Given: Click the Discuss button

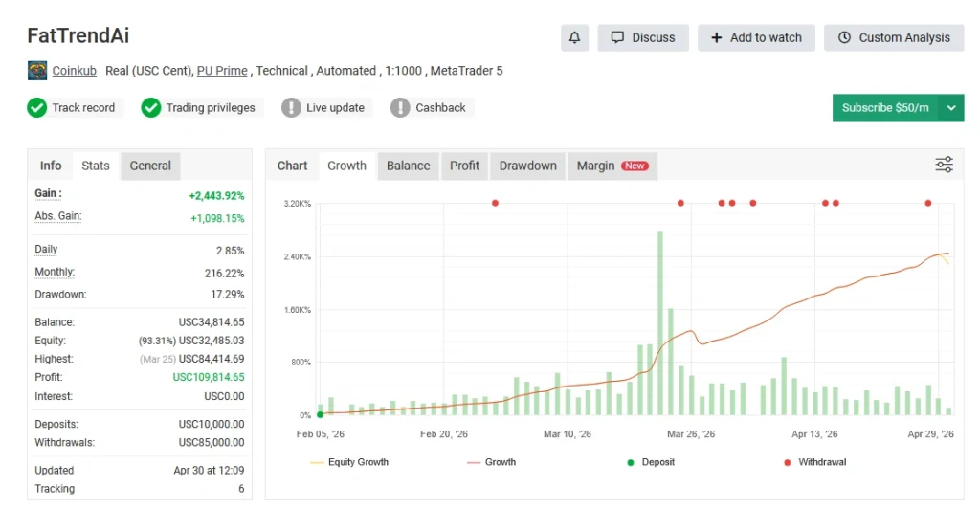Looking at the screenshot, I should tap(643, 37).
